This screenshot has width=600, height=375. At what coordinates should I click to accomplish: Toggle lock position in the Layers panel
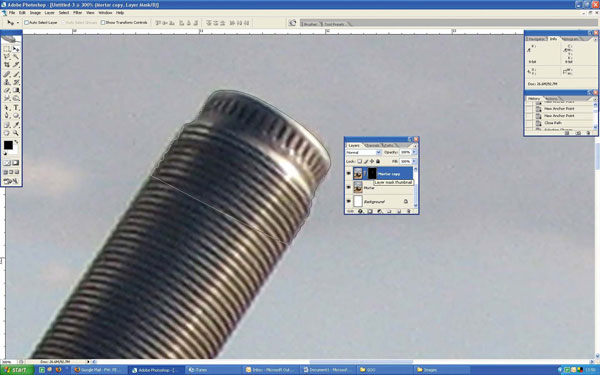coord(372,161)
